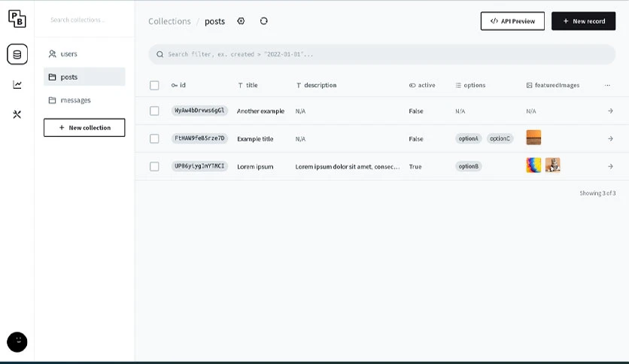
Task: Click the Another example title cell
Action: click(x=260, y=111)
